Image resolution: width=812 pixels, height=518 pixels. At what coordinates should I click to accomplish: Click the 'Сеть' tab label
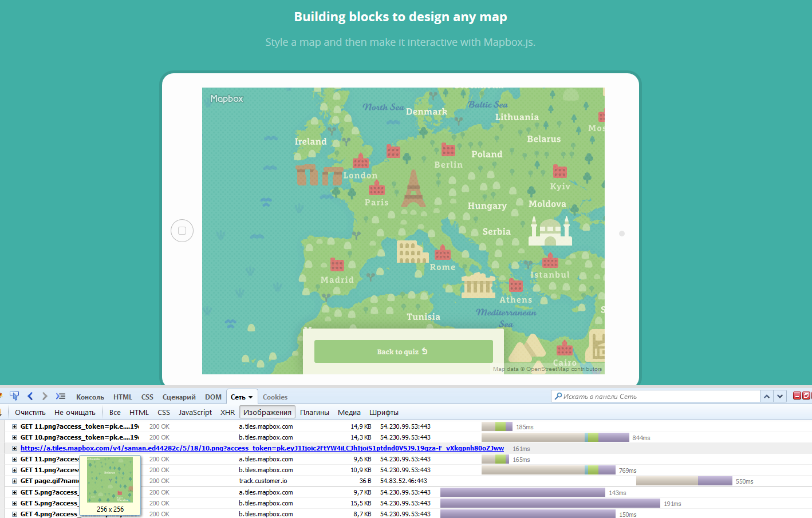tap(238, 397)
